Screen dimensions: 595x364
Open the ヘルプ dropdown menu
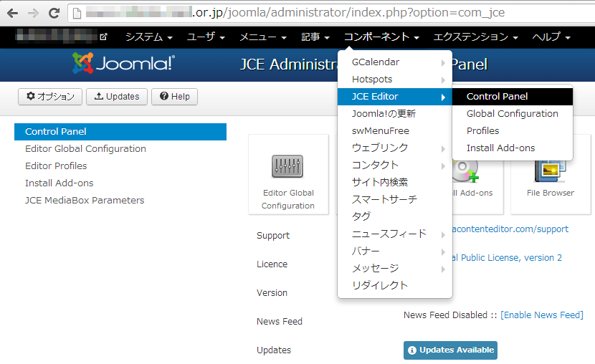click(x=551, y=37)
